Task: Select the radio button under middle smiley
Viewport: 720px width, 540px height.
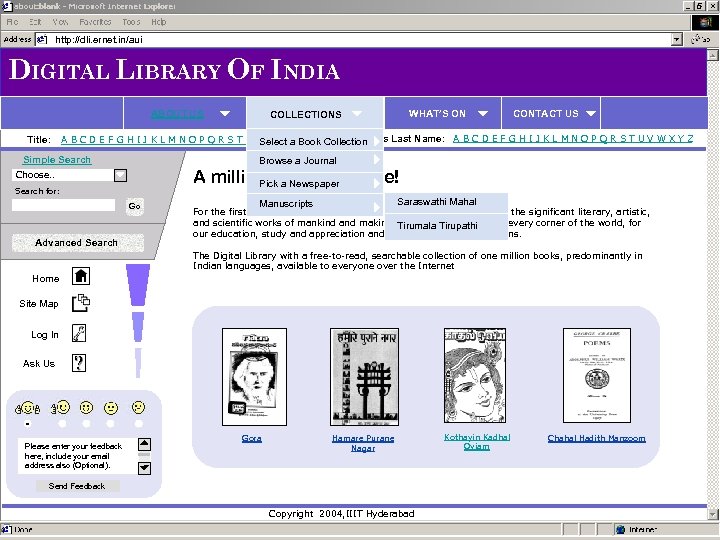Action: (x=86, y=424)
